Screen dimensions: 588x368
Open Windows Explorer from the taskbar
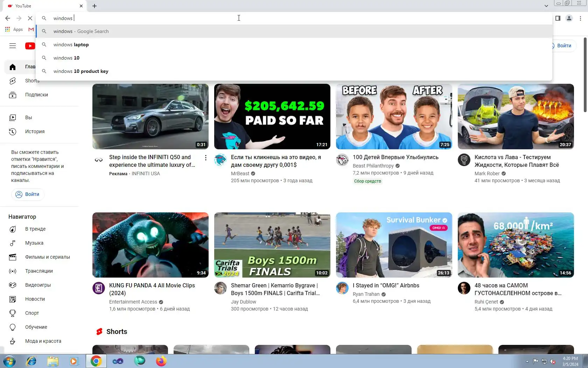coord(53,361)
